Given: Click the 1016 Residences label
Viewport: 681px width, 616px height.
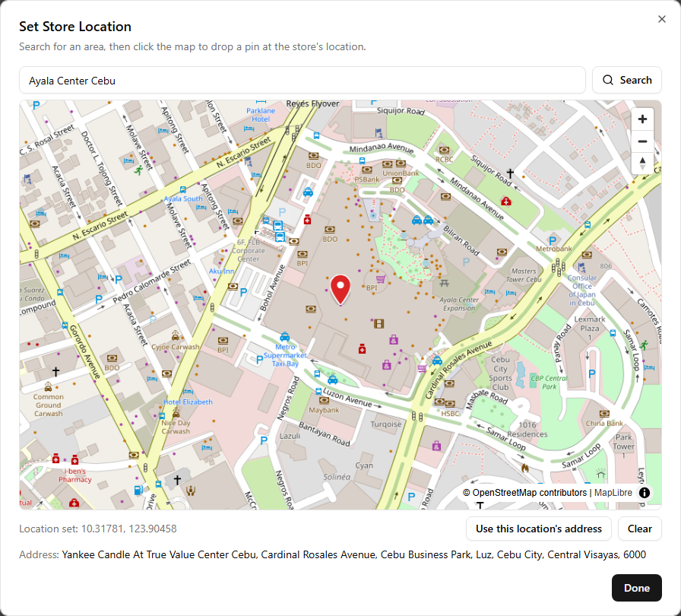Looking at the screenshot, I should (527, 429).
